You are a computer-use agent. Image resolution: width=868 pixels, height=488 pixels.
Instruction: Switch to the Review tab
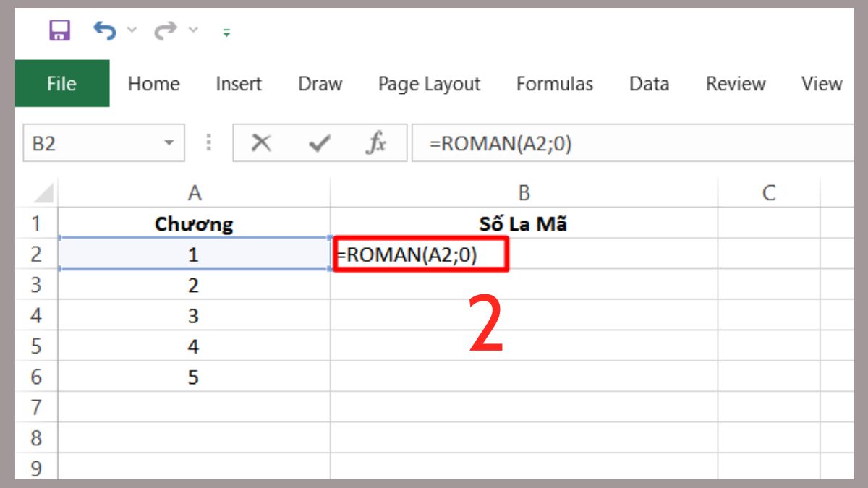736,84
